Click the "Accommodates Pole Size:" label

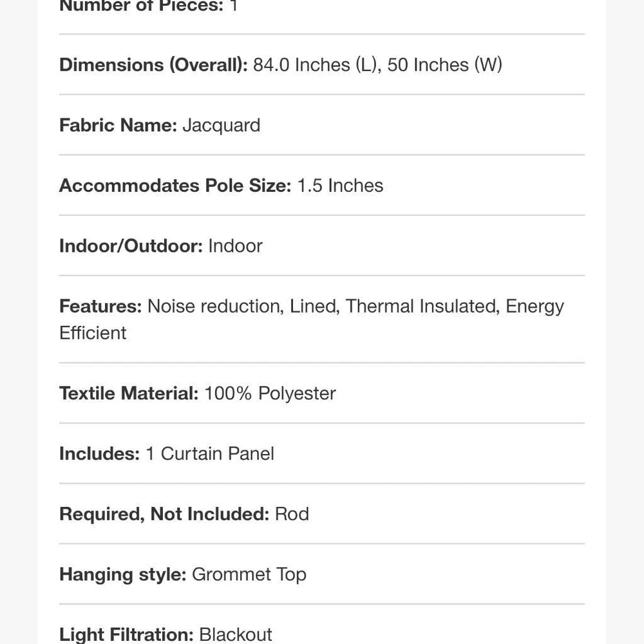[x=175, y=185]
